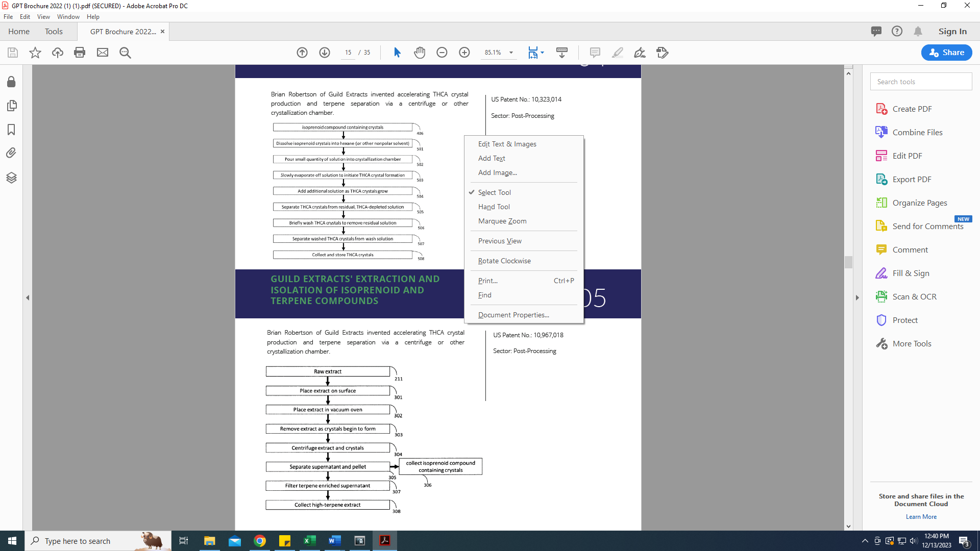Image resolution: width=980 pixels, height=551 pixels.
Task: Collapse the right tools pane arrow
Action: [857, 297]
